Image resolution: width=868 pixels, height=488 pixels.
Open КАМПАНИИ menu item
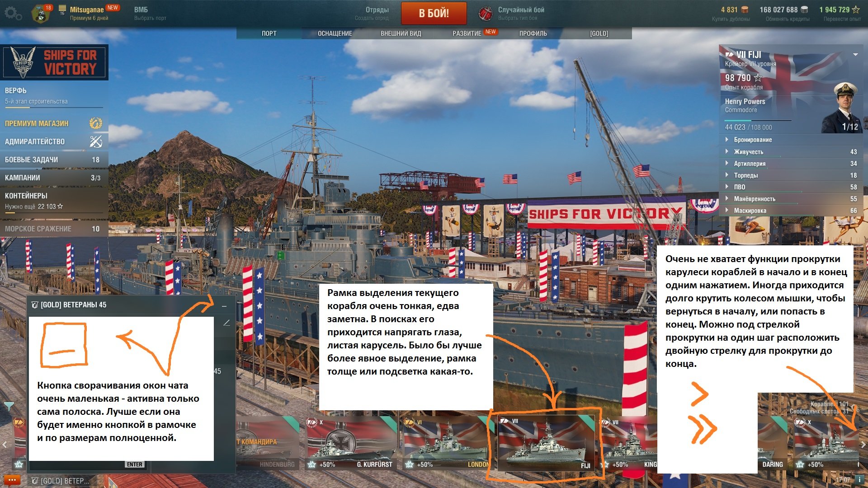point(54,178)
